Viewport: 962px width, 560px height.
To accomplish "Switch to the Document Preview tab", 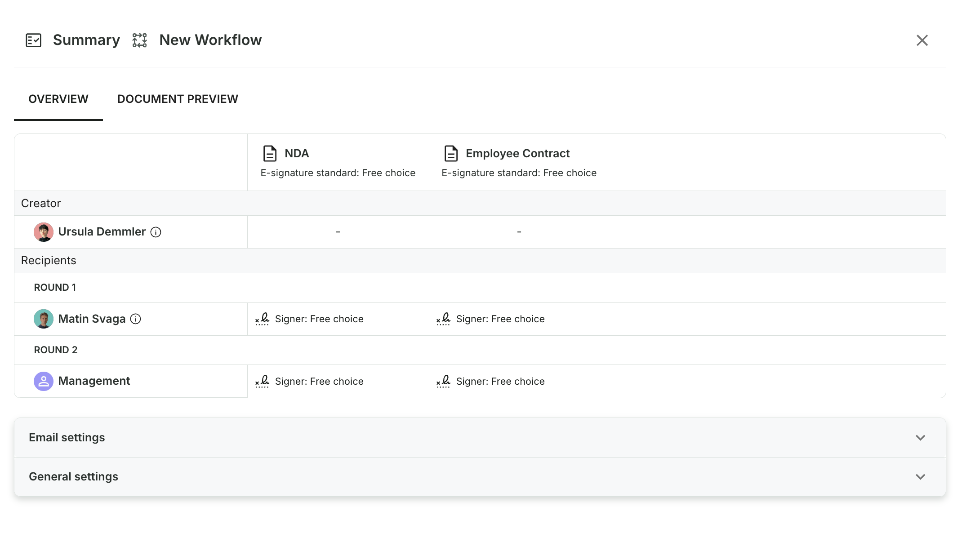I will pos(178,99).
